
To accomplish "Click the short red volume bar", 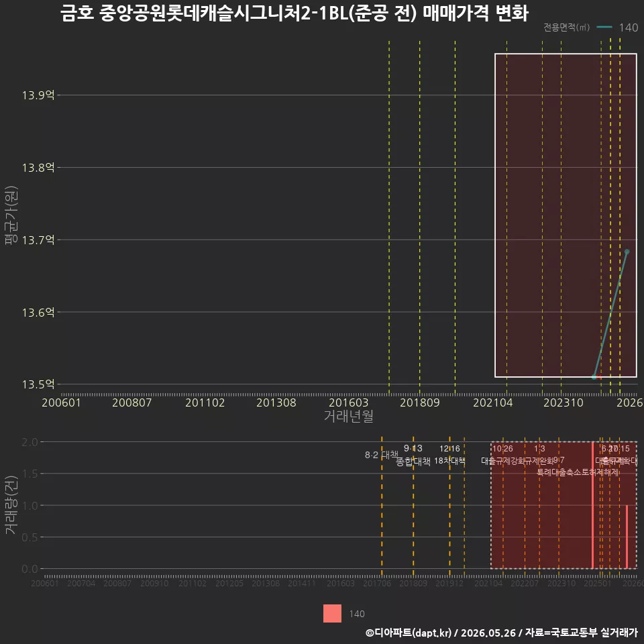I will [627, 537].
